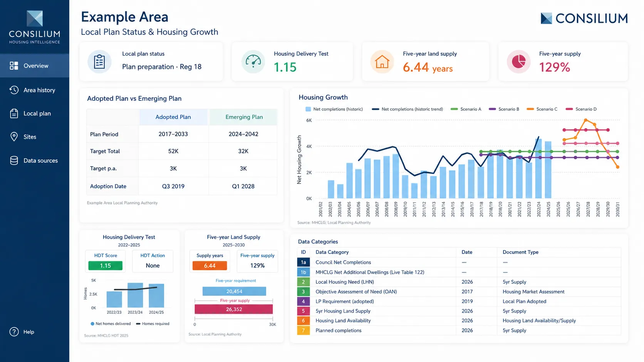
Task: Click the Help question mark icon
Action: pos(14,332)
